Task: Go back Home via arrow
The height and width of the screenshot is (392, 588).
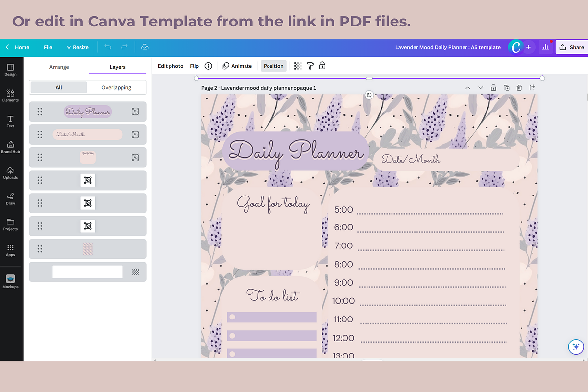Action: (18, 47)
